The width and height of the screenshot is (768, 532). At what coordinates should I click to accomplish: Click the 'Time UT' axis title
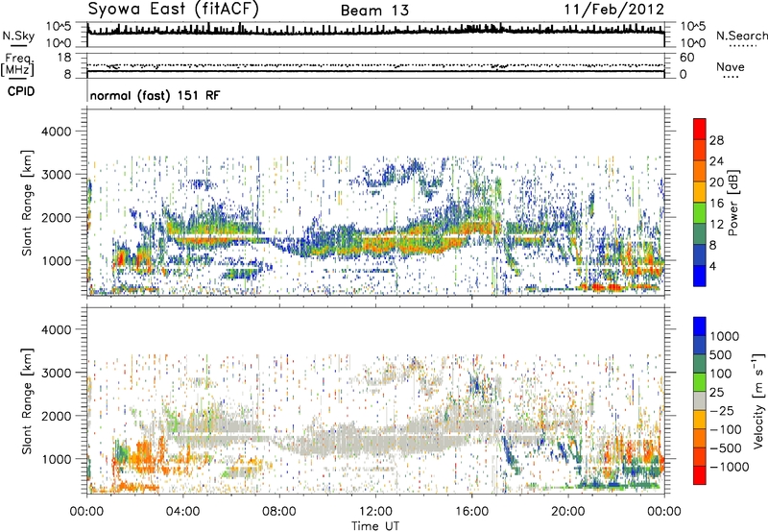pos(375,526)
